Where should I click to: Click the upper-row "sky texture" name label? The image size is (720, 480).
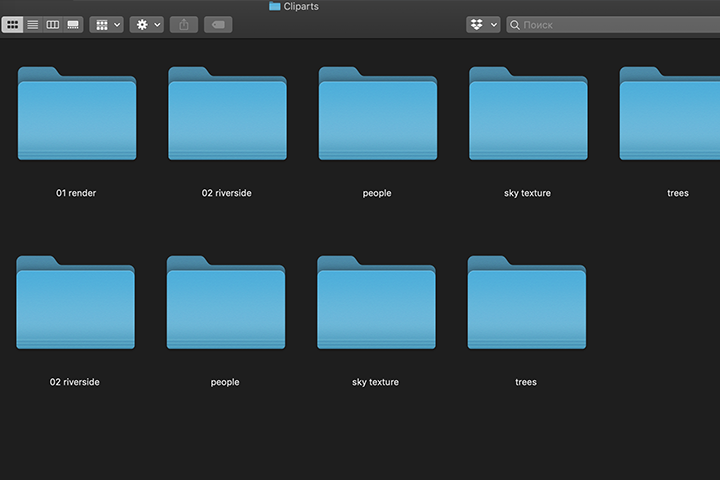point(527,193)
